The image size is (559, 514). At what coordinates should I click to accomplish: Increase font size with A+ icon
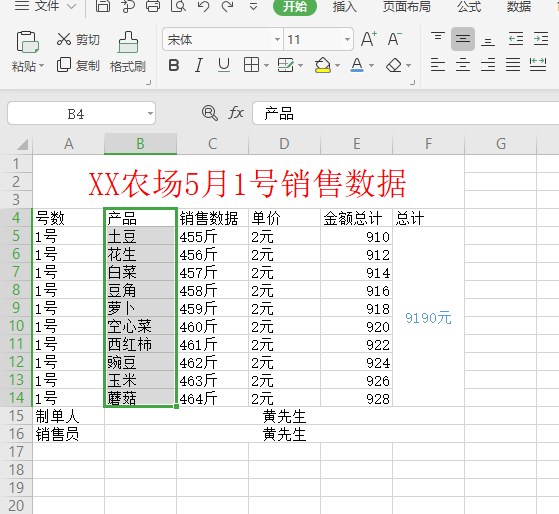click(369, 39)
